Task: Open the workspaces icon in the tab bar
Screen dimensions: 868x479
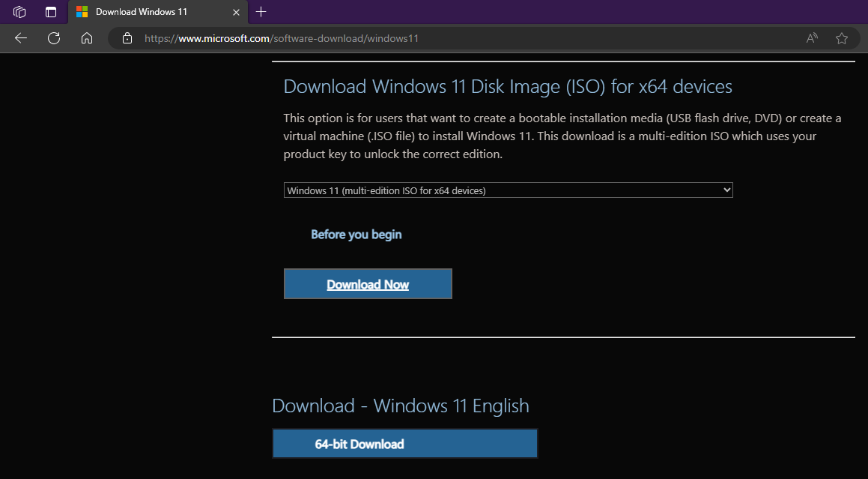Action: [x=20, y=12]
